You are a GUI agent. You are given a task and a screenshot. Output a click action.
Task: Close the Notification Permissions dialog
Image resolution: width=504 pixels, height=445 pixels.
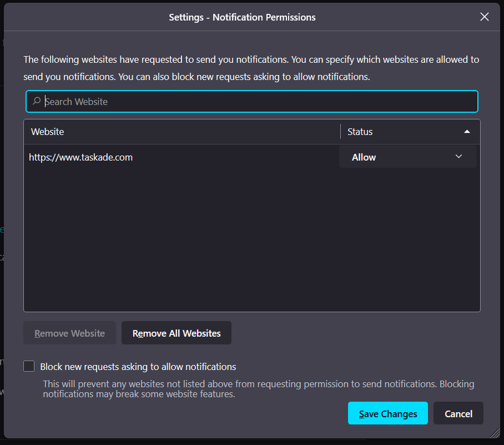coord(484,17)
